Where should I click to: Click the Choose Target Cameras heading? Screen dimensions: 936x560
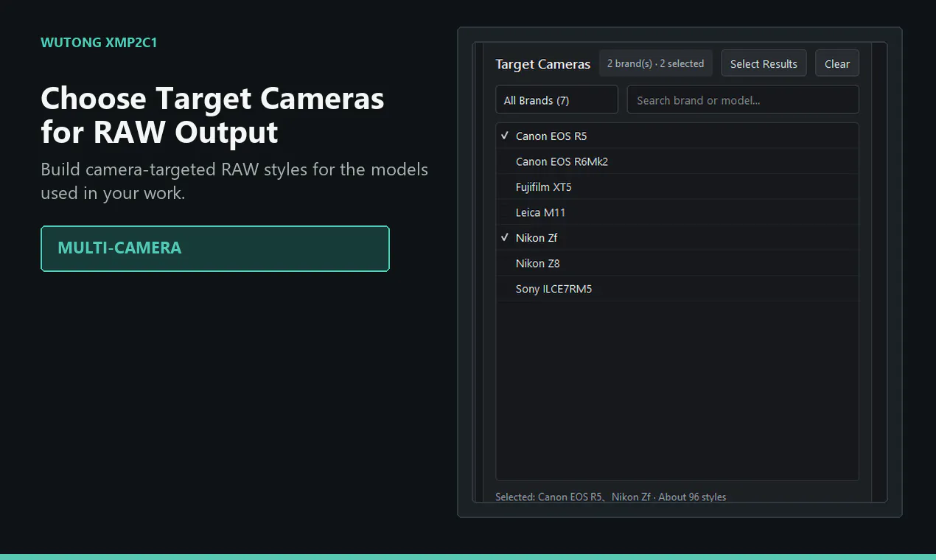[212, 115]
